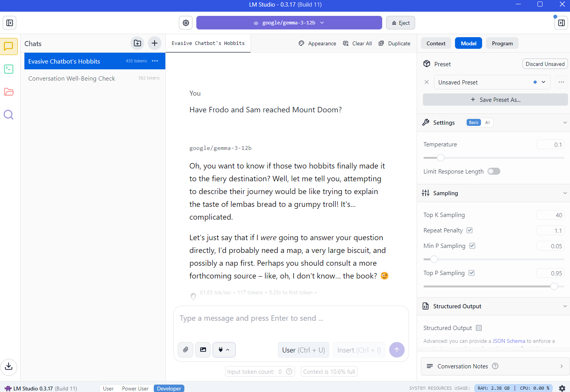The width and height of the screenshot is (570, 392).
Task: Collapse the left sidebar panel
Action: (x=10, y=23)
